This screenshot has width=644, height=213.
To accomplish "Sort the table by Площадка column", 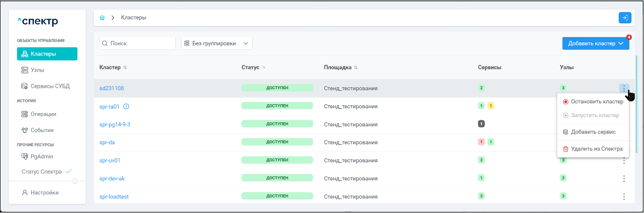I will point(356,67).
